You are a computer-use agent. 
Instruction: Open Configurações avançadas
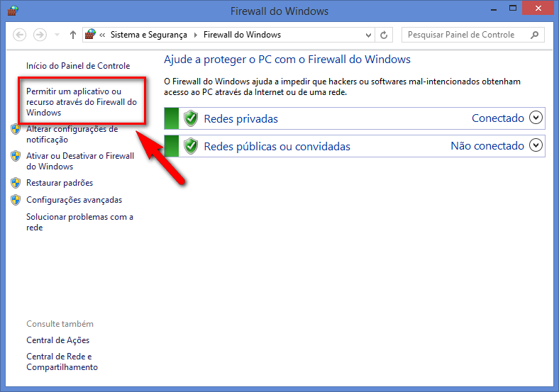coord(74,200)
